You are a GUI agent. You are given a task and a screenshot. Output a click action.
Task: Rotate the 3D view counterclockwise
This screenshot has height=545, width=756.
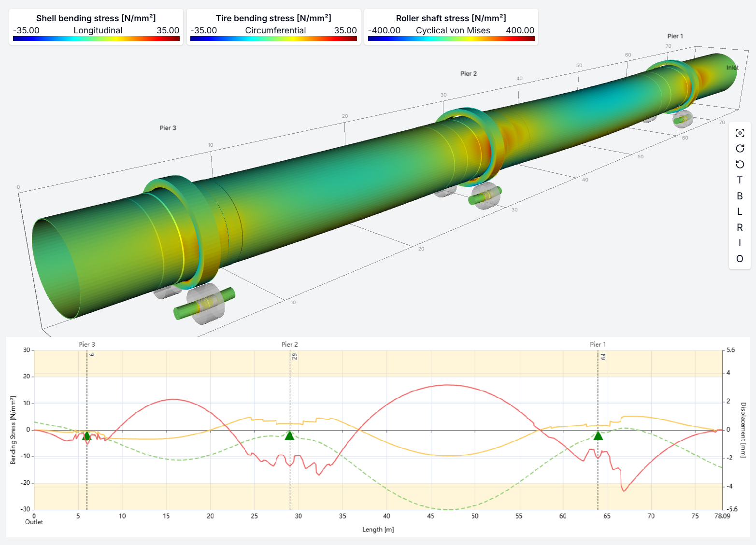point(740,165)
